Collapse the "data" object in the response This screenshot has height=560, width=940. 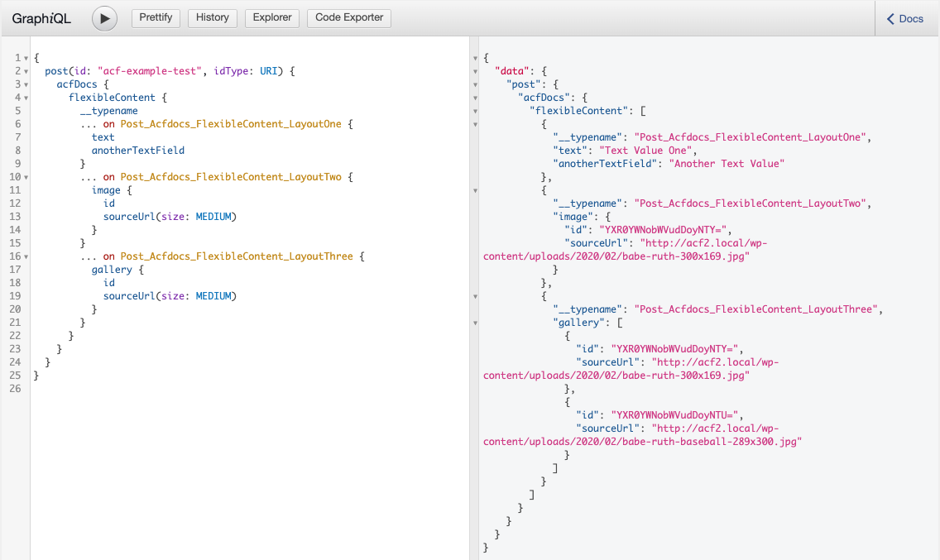475,71
